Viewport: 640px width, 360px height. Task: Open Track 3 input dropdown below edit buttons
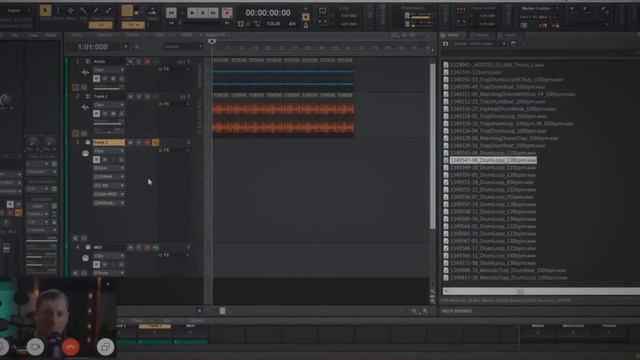[109, 168]
